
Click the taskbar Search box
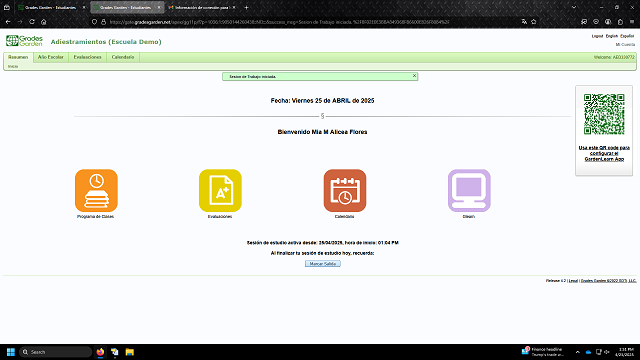56,352
